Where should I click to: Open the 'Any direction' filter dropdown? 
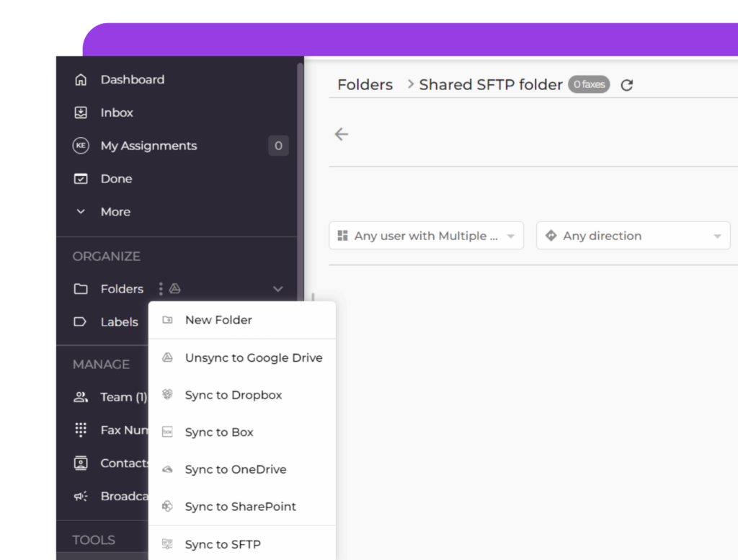click(632, 236)
